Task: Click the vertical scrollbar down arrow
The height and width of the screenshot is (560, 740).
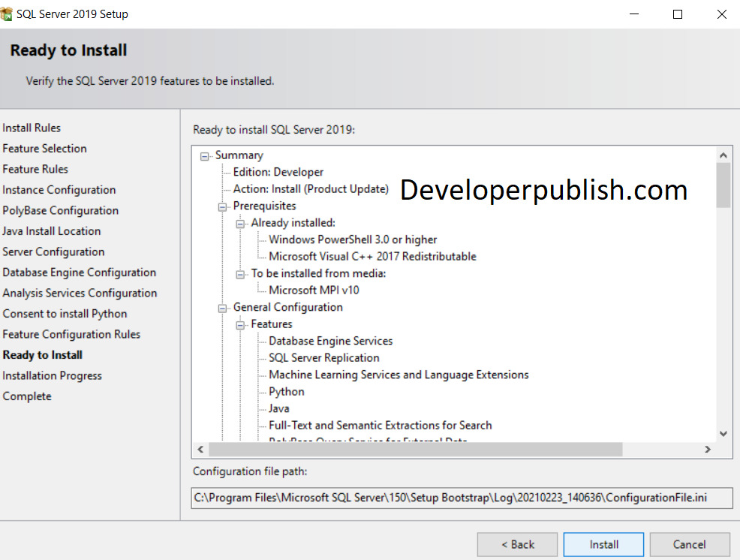Action: coord(723,433)
